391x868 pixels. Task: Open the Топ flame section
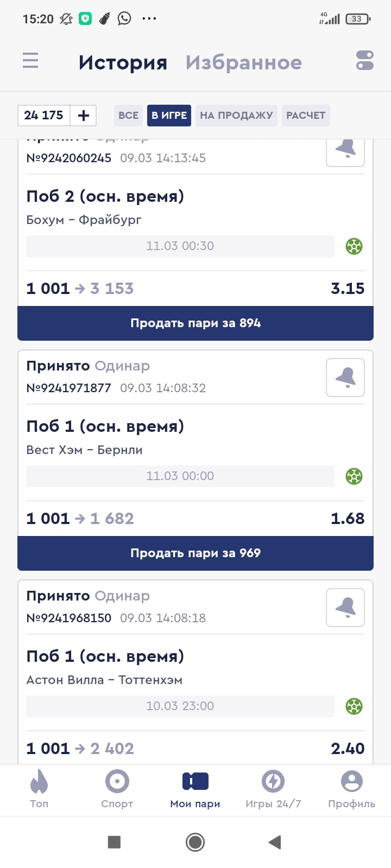(39, 789)
